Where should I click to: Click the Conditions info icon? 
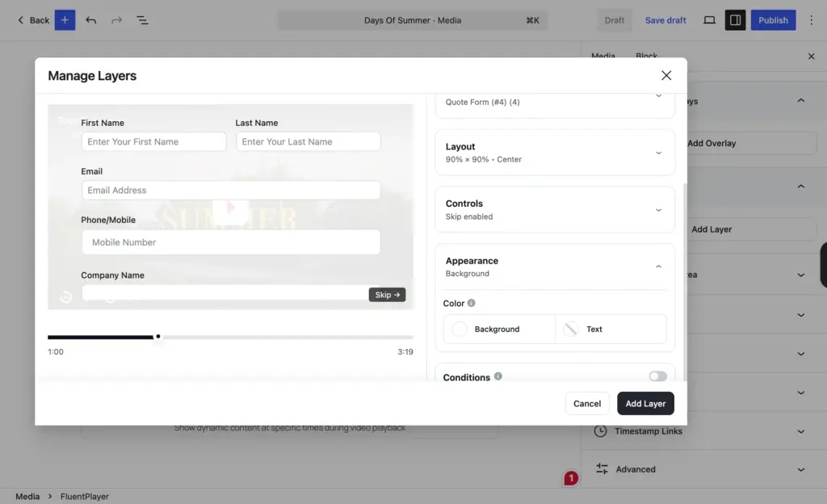(497, 376)
